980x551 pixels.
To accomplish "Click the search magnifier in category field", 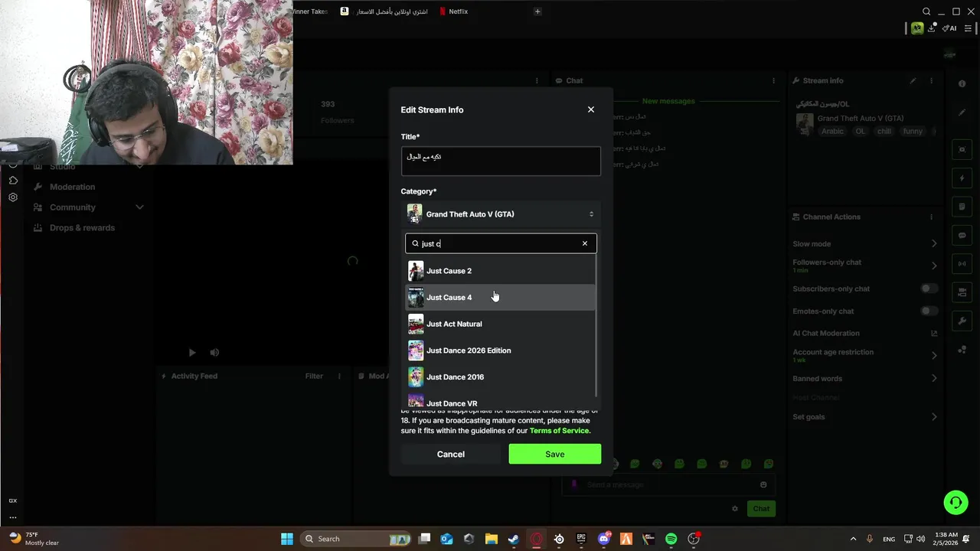I will click(415, 243).
